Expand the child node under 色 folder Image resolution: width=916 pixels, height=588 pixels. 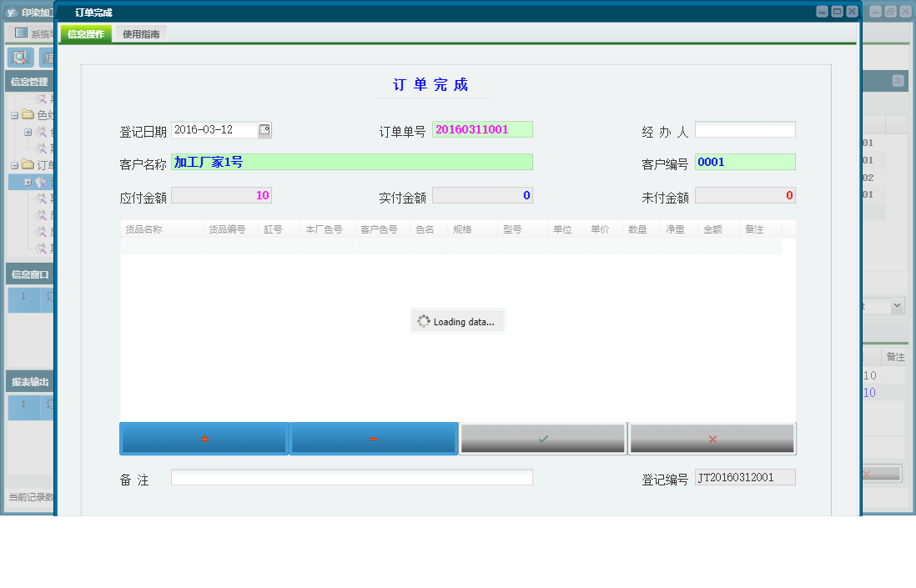pyautogui.click(x=28, y=132)
